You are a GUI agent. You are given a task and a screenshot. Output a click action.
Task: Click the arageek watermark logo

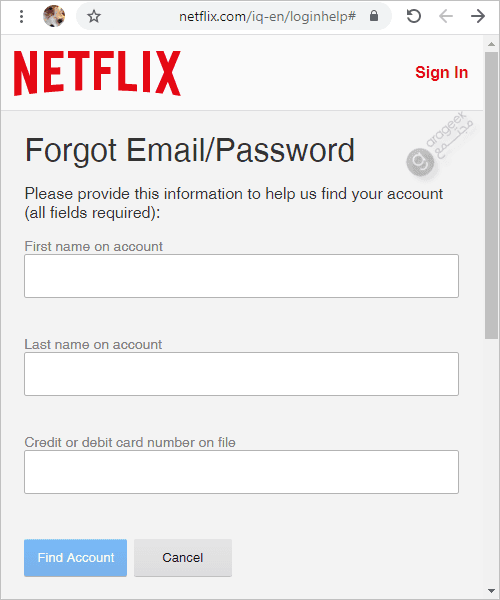click(441, 144)
